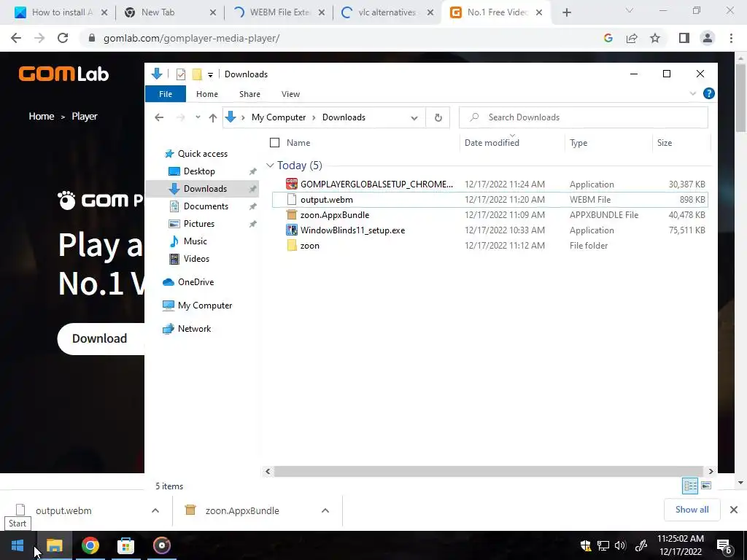Open output.webm download options arrow

[155, 510]
